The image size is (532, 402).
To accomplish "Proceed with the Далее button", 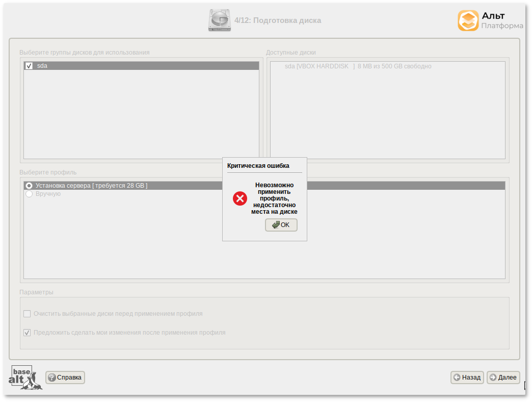I will 503,378.
